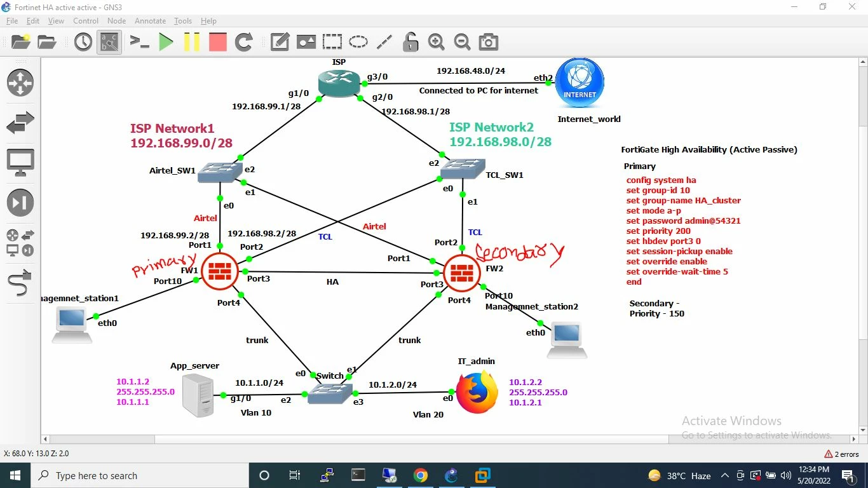Image resolution: width=868 pixels, height=488 pixels.
Task: Select the Draw rectangle tool
Action: (332, 42)
